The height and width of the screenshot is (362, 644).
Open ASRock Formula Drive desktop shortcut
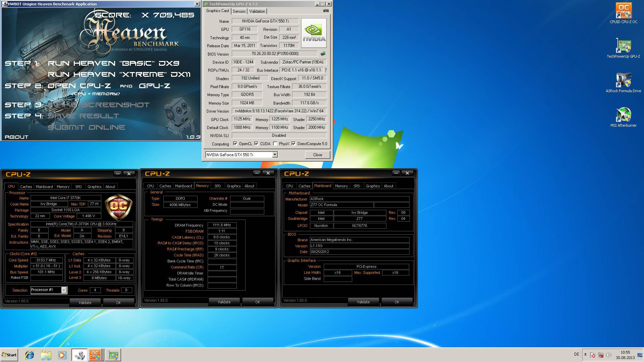(x=623, y=83)
